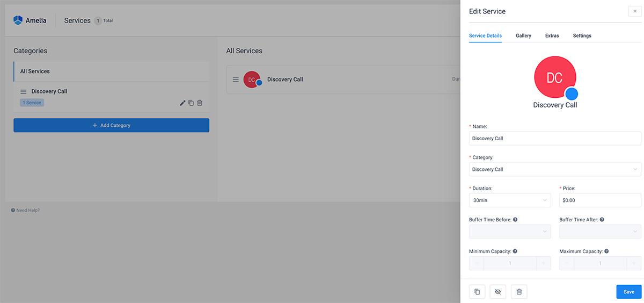Click the Need Help question icon
Screen dimensions: 644x303
tap(13, 210)
